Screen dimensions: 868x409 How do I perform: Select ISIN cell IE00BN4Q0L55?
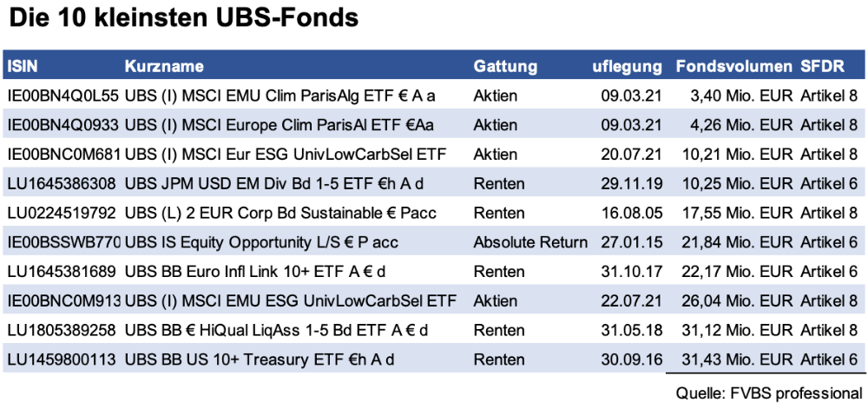coord(62,96)
